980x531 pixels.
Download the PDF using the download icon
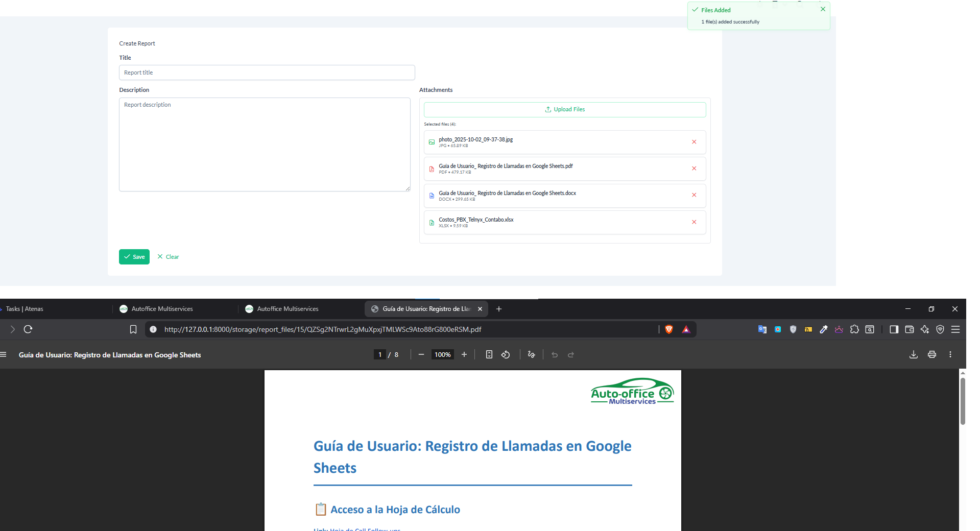914,354
